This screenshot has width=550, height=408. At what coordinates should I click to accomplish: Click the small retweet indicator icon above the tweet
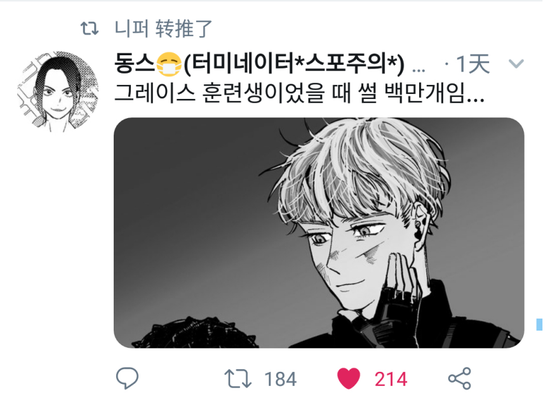pos(89,28)
